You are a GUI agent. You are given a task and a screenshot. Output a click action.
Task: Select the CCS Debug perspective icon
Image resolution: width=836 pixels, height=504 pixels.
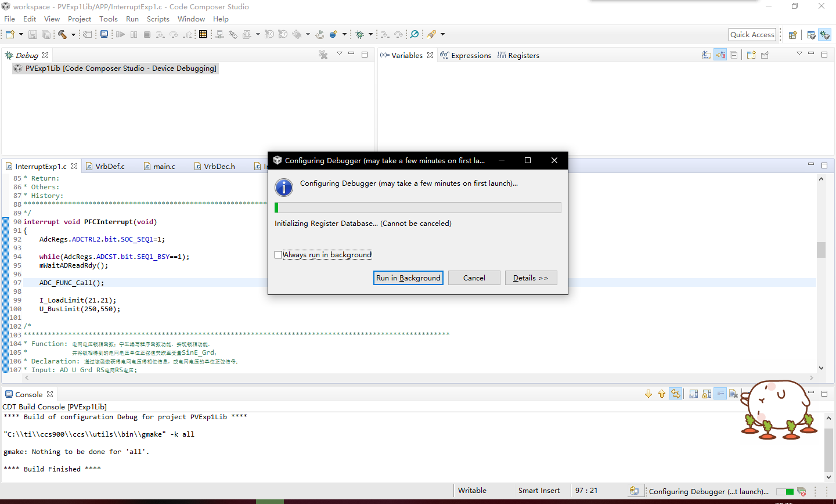coord(824,35)
